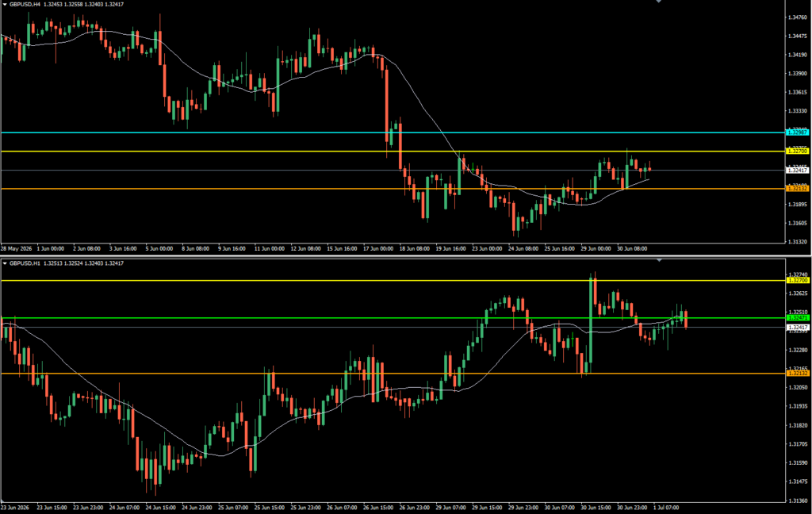Click the 1.32280 price axis value
This screenshot has width=812, height=514.
[x=797, y=350]
